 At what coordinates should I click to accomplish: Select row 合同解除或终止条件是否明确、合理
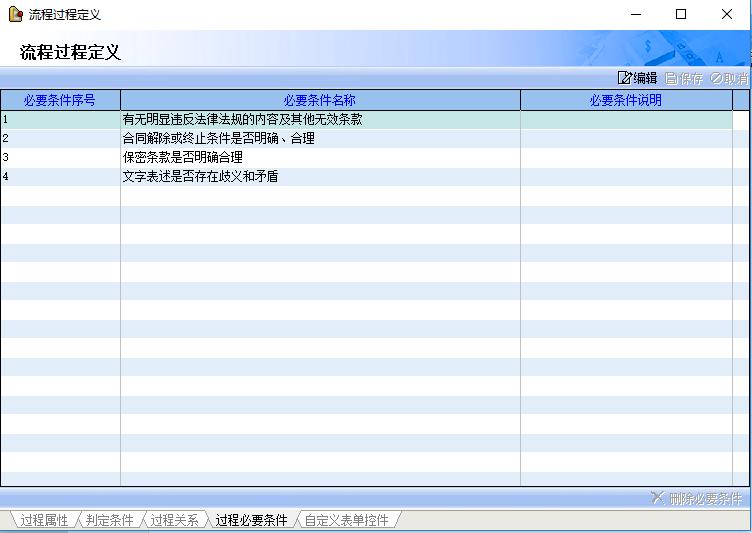point(219,138)
